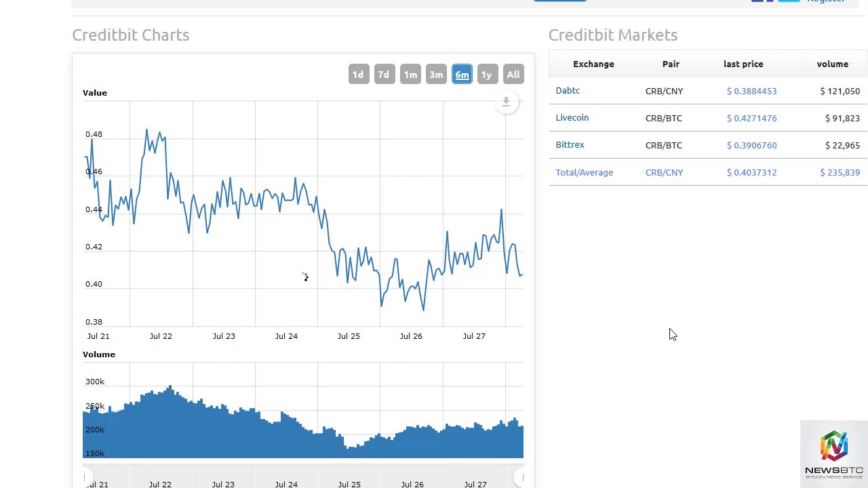Click the Total/Average row link
The width and height of the screenshot is (868, 488).
(584, 172)
